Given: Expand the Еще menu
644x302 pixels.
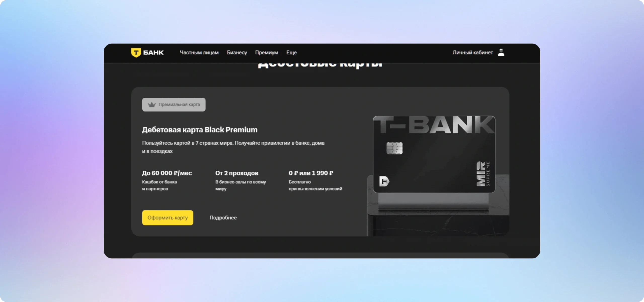Looking at the screenshot, I should [x=291, y=53].
